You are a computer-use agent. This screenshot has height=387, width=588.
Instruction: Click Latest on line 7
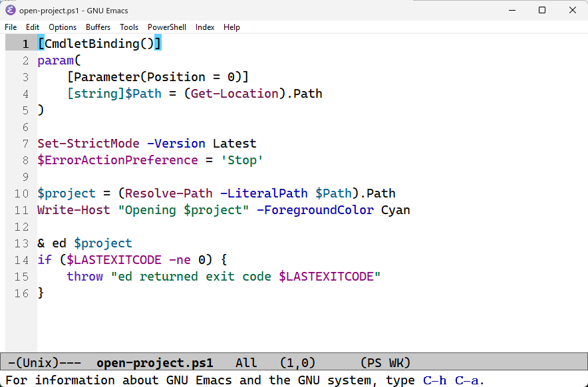coord(235,144)
